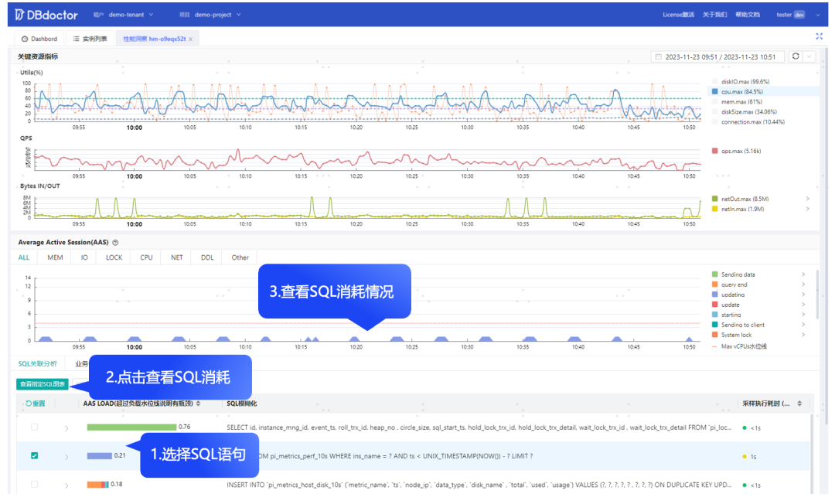
Task: Toggle fullscreen with the expand icon
Action: (x=819, y=36)
